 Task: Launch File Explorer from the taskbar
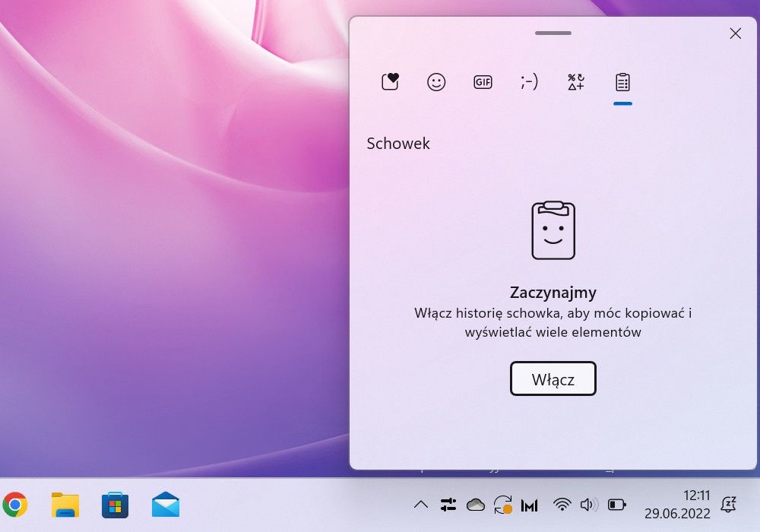pos(65,505)
